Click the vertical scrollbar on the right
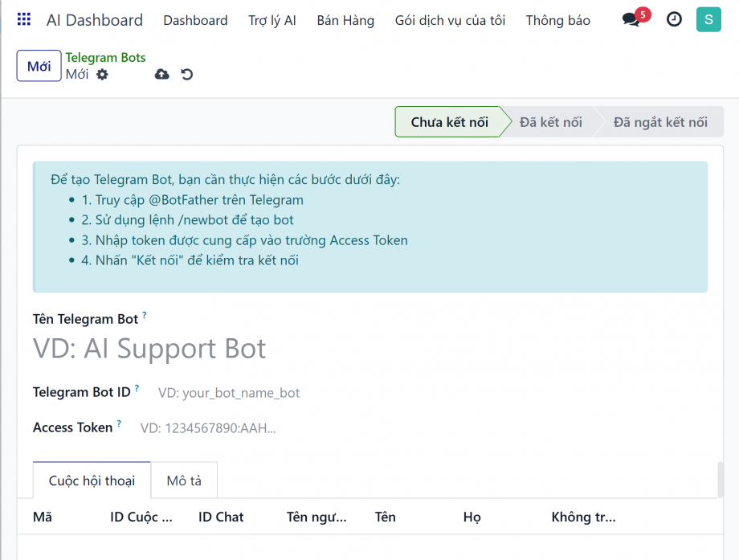Screen dimensions: 739x560 [721, 480]
